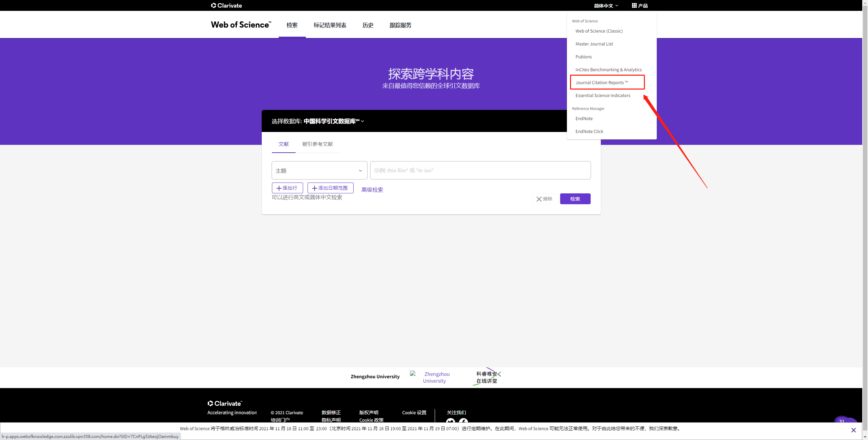Open the 31 notifications bubble
Screen dimensions: 868x440
click(842, 421)
